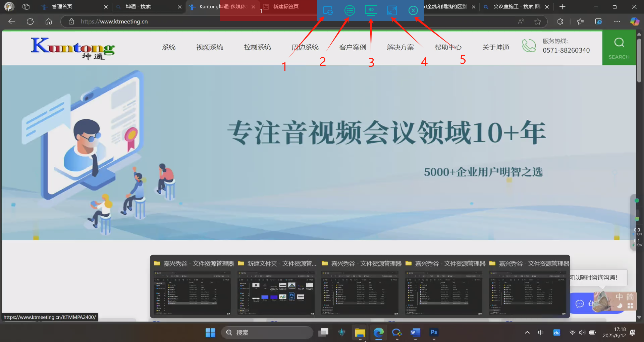Close the 金线和铜线的区别 tab
Viewport: 644px width, 342px height.
pos(473,7)
